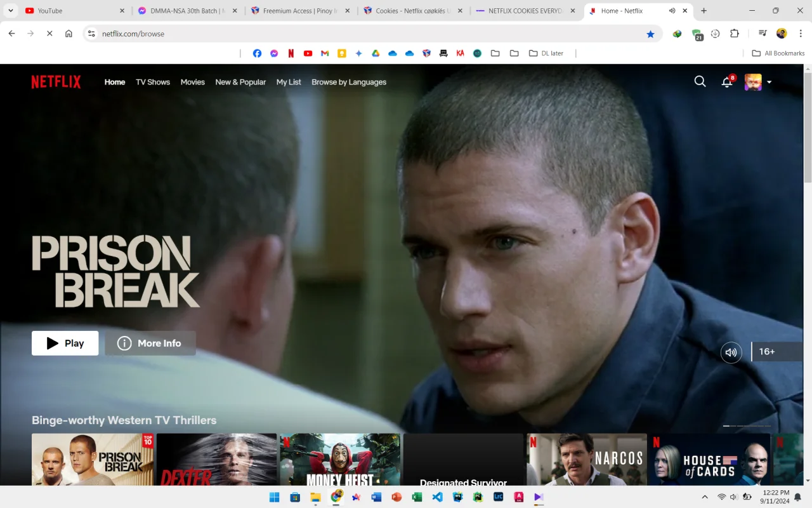This screenshot has width=812, height=508.
Task: Go back in browser
Action: tap(11, 34)
